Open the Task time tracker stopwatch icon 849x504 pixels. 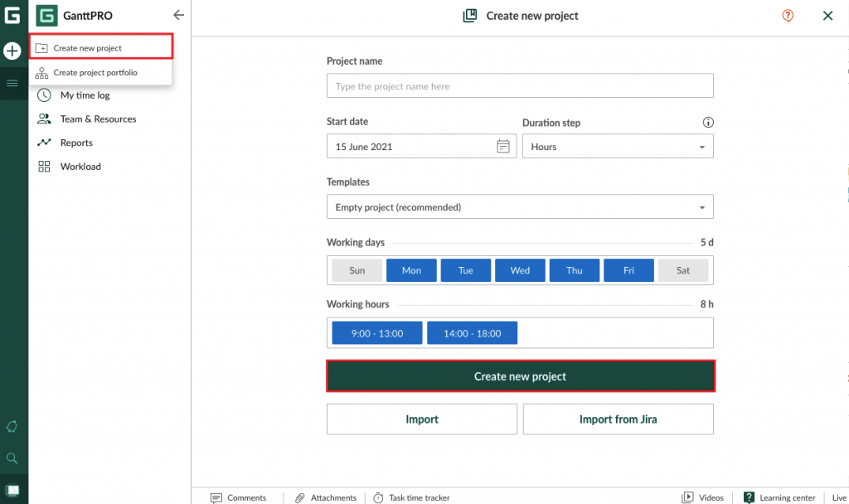tap(377, 497)
